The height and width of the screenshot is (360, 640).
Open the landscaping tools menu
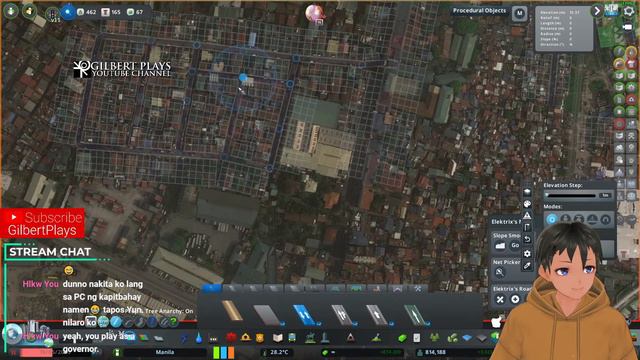pos(376,338)
